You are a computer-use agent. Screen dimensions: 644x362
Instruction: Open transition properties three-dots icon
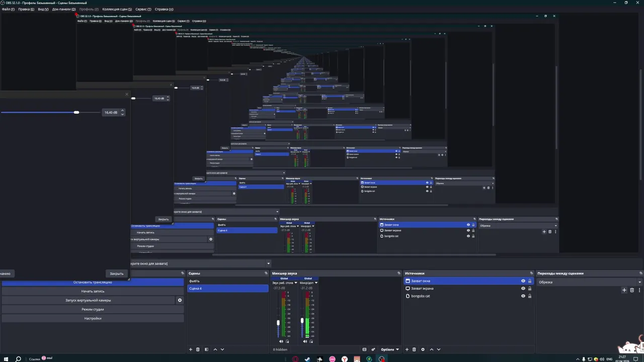click(x=639, y=290)
